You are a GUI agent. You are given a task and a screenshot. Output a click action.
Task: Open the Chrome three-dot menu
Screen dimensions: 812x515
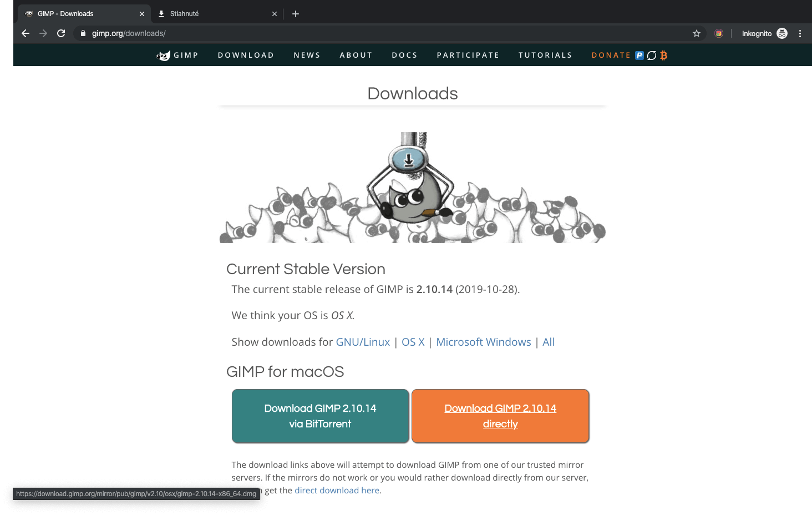click(800, 33)
